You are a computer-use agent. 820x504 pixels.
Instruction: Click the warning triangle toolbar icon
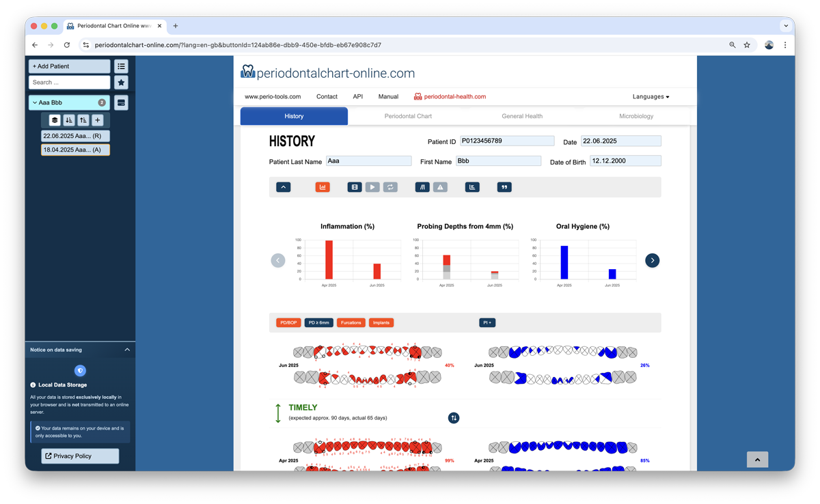(x=440, y=187)
